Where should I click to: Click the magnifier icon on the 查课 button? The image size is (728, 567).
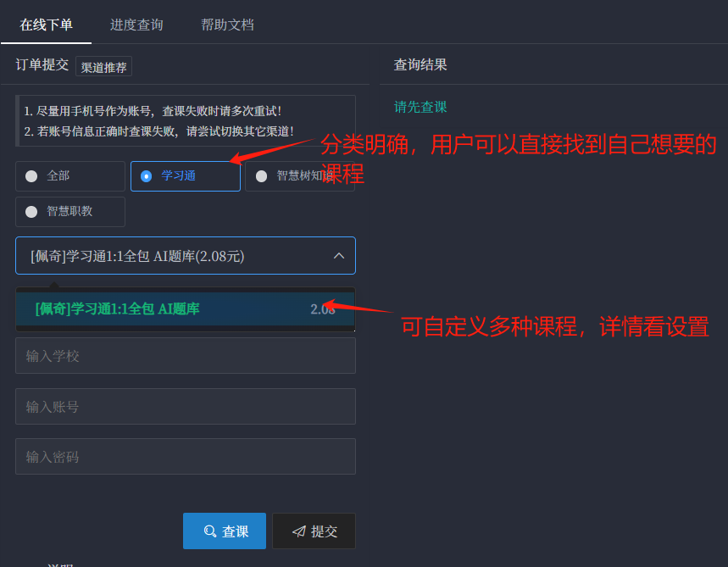[x=209, y=531]
